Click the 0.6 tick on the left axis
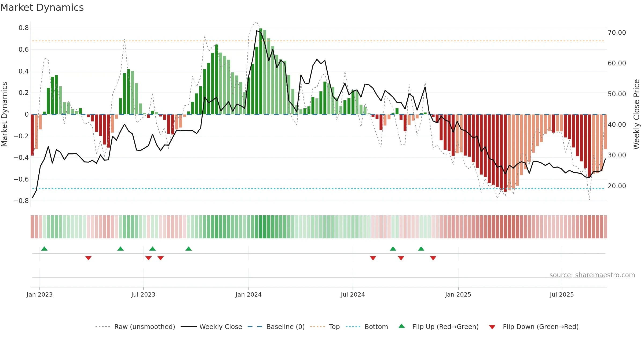This screenshot has height=362, width=644. coord(24,50)
